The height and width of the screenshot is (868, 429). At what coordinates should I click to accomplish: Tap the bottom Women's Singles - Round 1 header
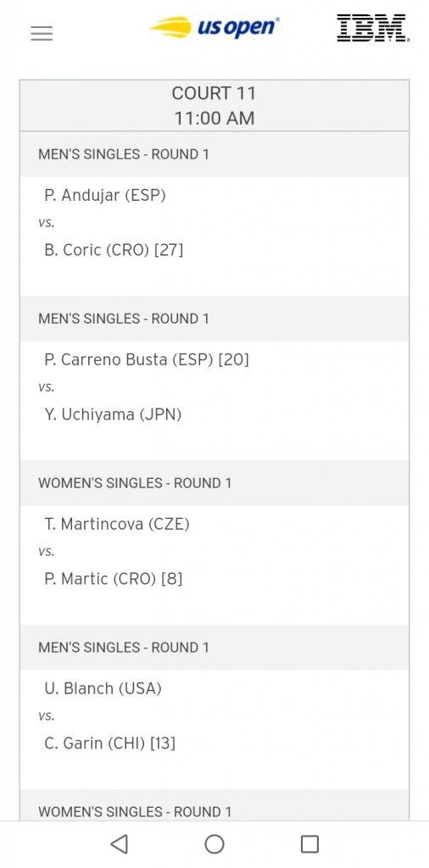point(214,805)
